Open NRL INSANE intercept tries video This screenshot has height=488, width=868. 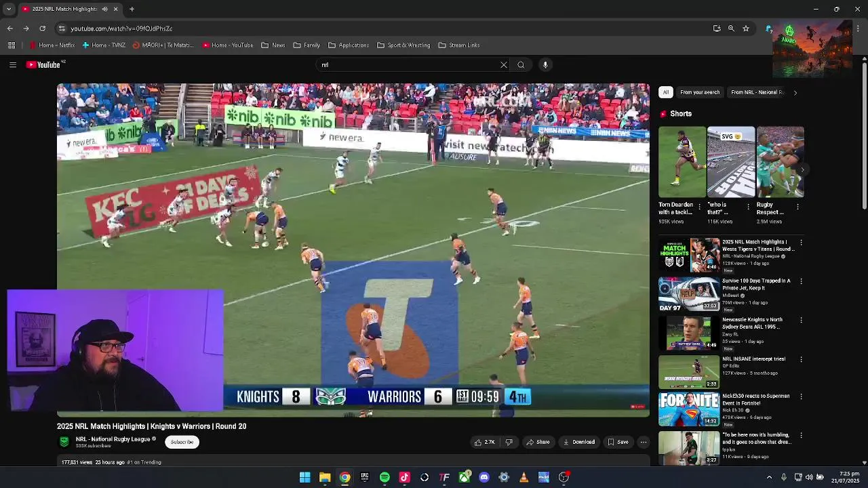689,371
